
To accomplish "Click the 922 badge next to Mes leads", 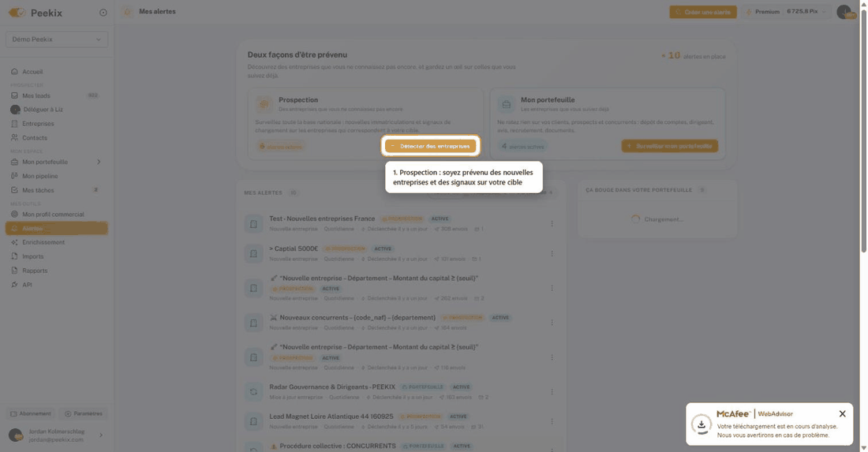I will [93, 95].
